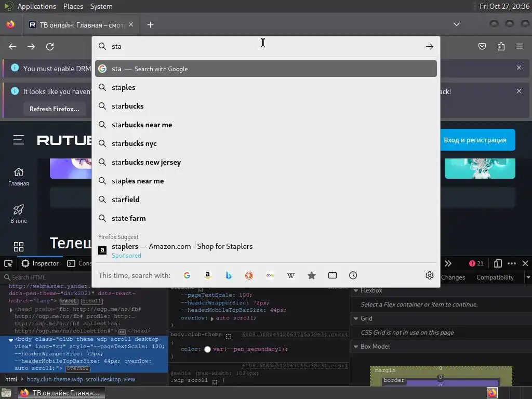Open search settings gear icon

[x=430, y=275]
